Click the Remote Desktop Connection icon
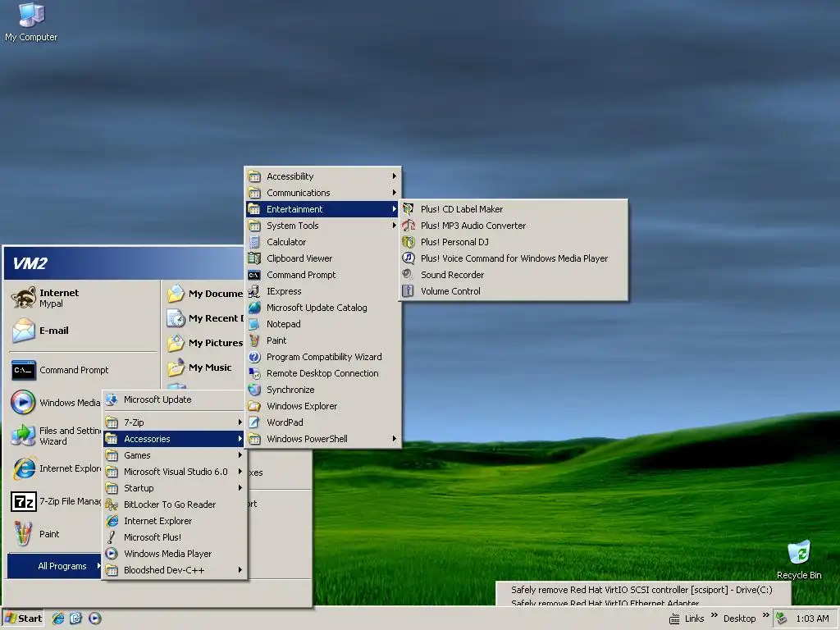Screen dimensions: 840x630 coord(254,373)
